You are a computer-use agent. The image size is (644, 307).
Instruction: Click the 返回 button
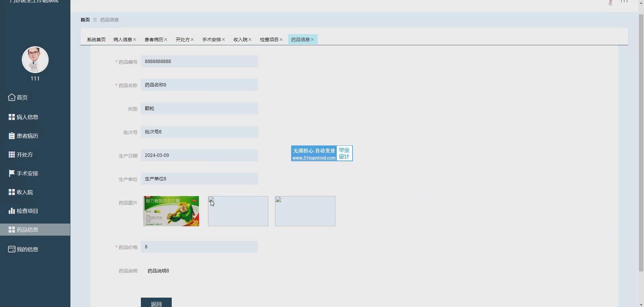[156, 302]
